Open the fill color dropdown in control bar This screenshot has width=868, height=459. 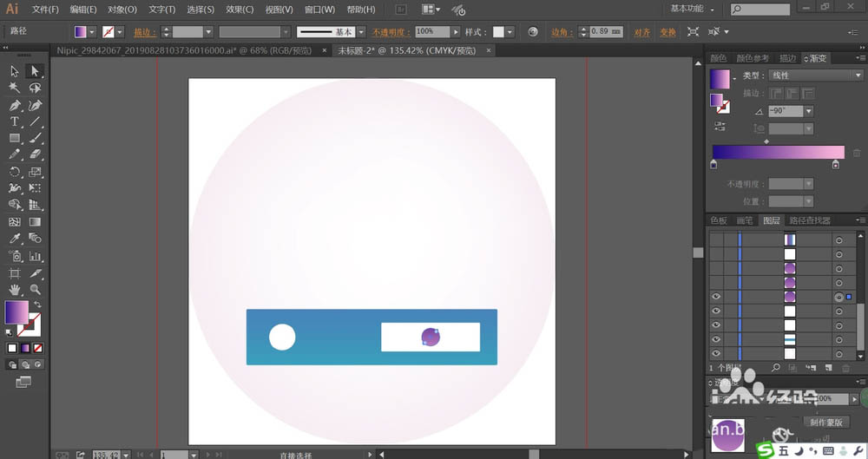click(92, 32)
